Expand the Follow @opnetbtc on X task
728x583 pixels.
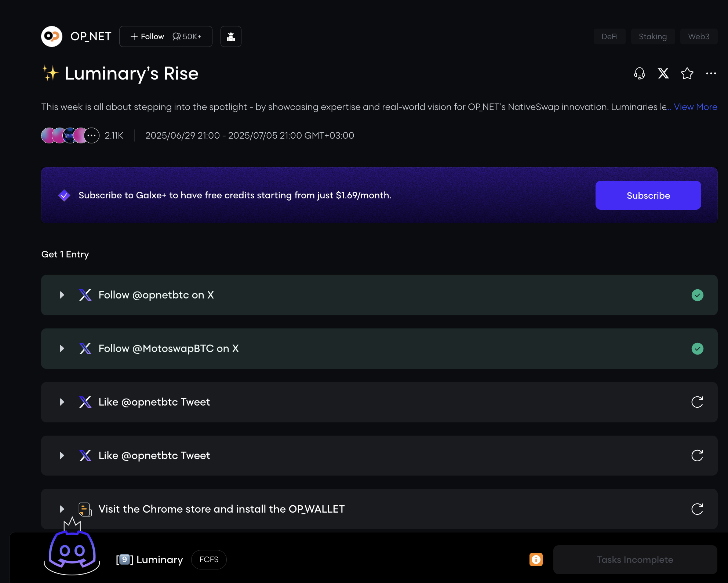pyautogui.click(x=62, y=295)
